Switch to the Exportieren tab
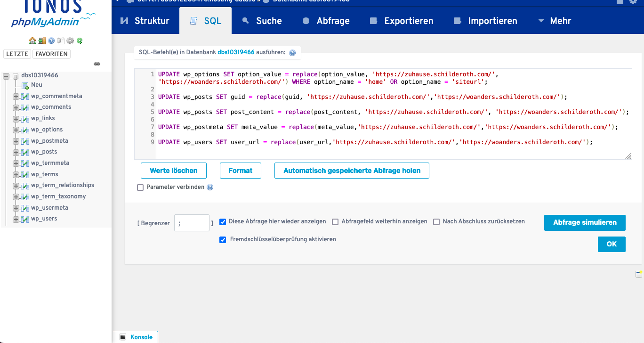 [x=402, y=21]
